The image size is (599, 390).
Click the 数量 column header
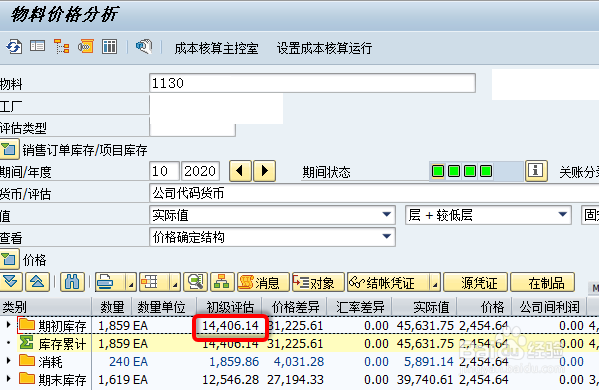click(x=112, y=307)
